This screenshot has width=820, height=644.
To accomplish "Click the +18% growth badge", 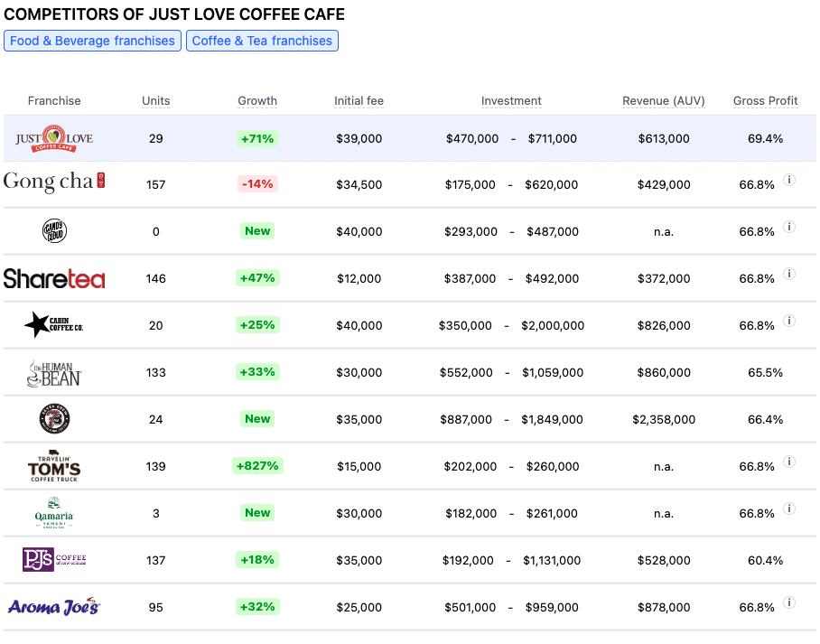I will [257, 560].
